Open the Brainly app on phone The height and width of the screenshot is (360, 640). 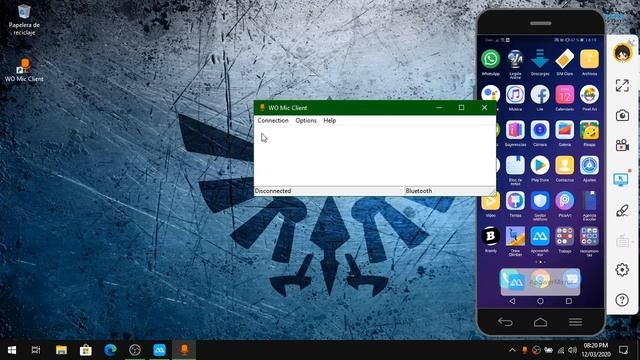pos(491,236)
